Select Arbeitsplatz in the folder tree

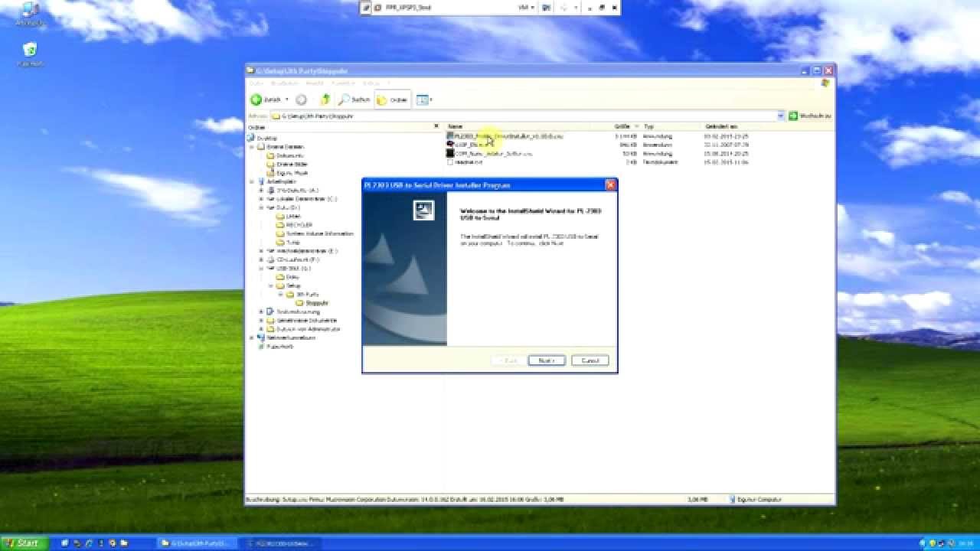pos(280,181)
